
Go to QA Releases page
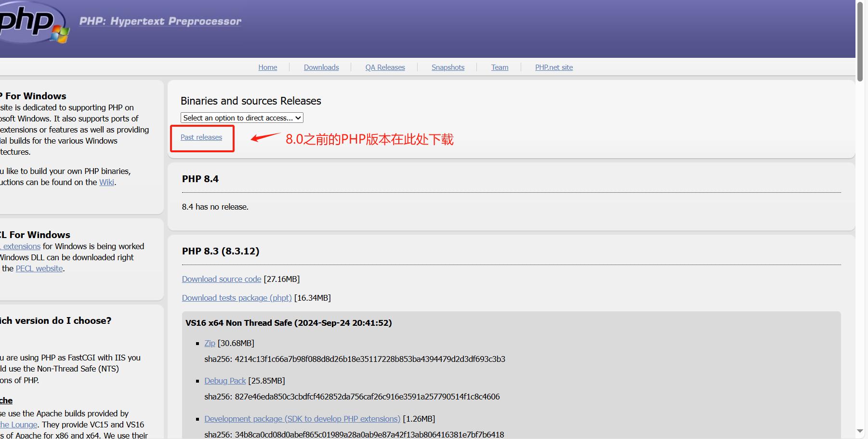click(x=385, y=67)
